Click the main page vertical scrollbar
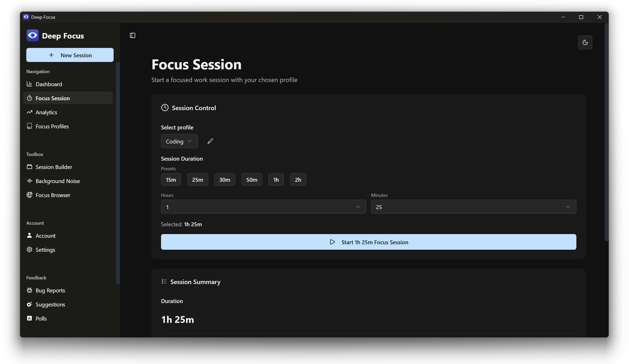 click(606, 133)
